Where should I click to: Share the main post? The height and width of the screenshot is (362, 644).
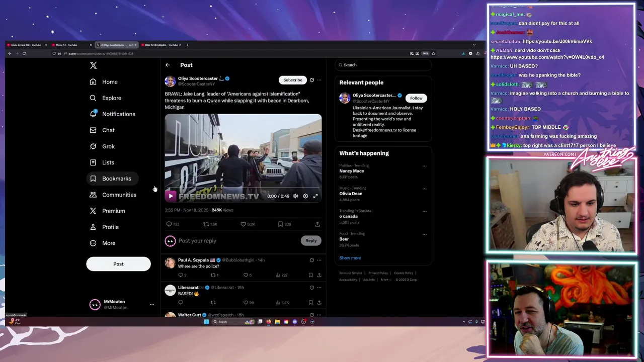click(x=317, y=224)
